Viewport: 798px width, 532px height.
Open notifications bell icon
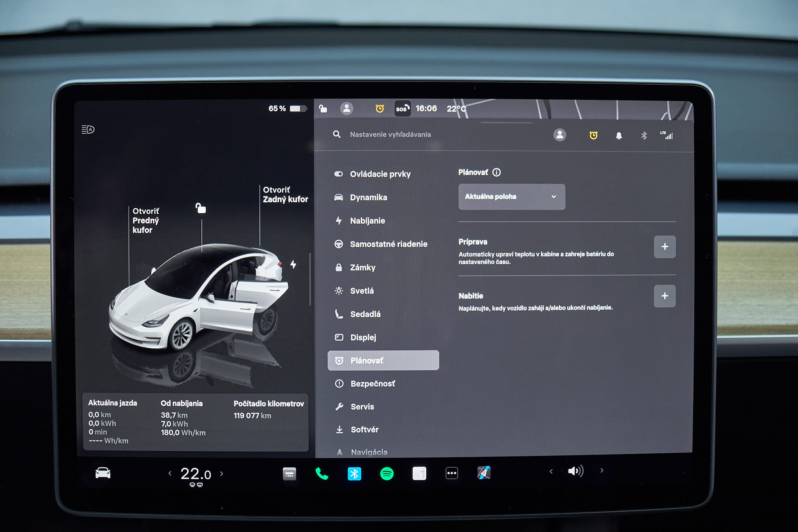619,136
